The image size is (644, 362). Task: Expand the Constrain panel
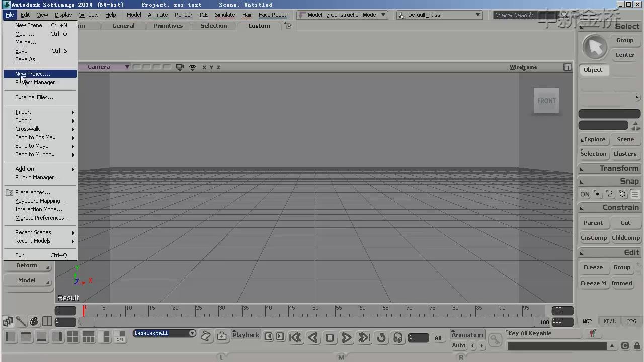tap(610, 207)
